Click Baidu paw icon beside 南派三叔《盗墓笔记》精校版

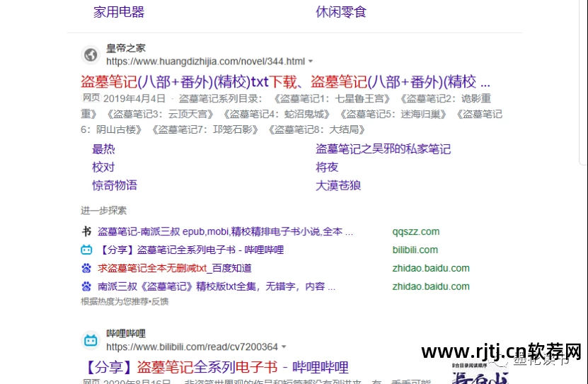click(x=86, y=286)
